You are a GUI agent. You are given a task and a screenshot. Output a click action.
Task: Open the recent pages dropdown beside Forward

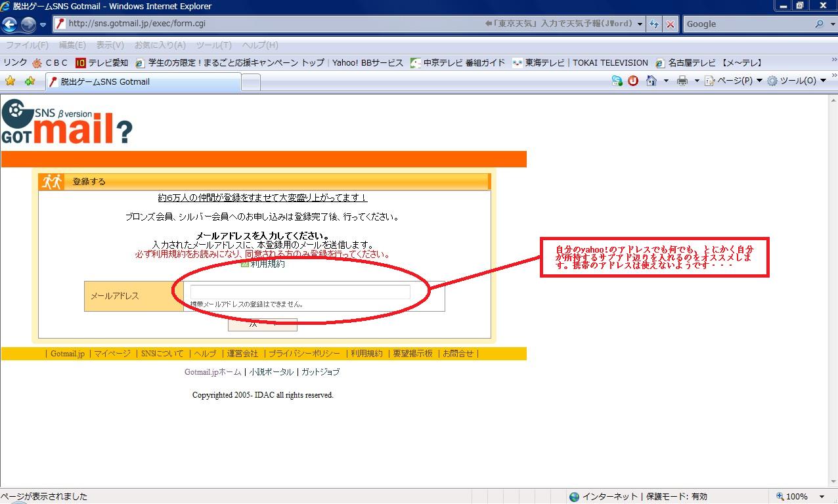click(x=43, y=25)
